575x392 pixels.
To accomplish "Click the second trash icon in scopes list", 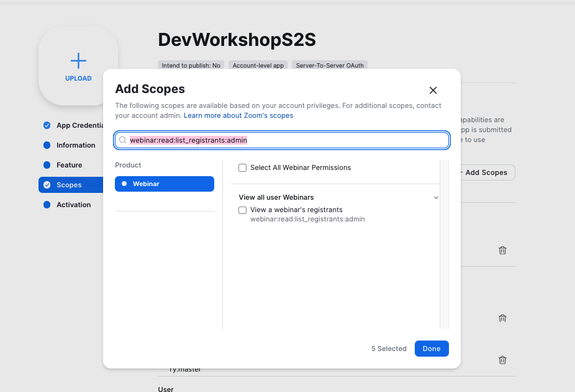I will [502, 318].
